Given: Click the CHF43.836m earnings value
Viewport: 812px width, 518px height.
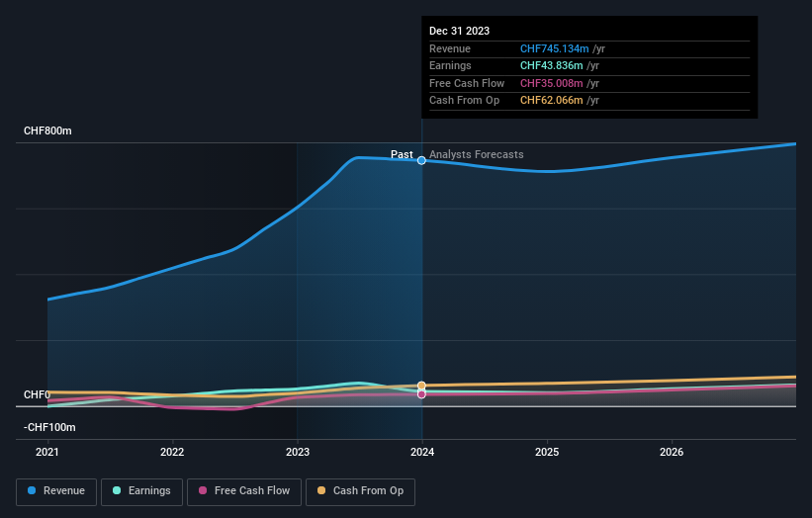Looking at the screenshot, I should click(552, 65).
